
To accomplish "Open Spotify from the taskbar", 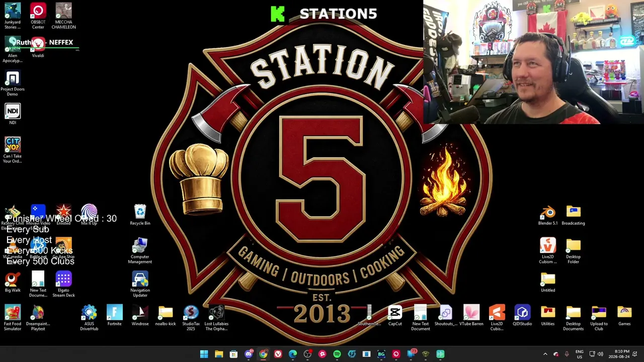I will (337, 354).
